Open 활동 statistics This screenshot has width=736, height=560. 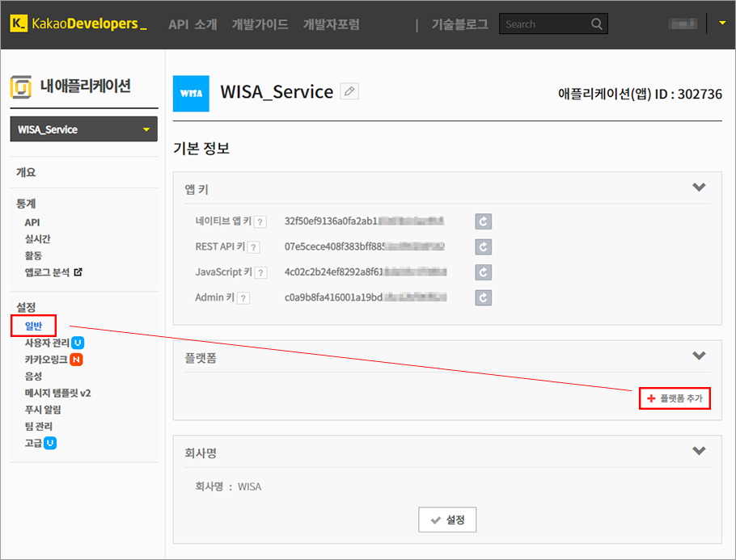pyautogui.click(x=33, y=255)
